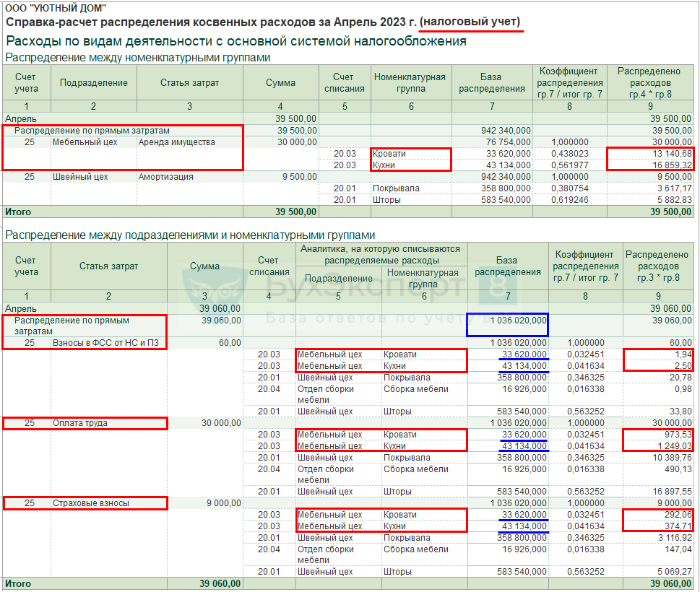
Task: Select the 973,53 amount in Оплата труда section
Action: pyautogui.click(x=678, y=435)
